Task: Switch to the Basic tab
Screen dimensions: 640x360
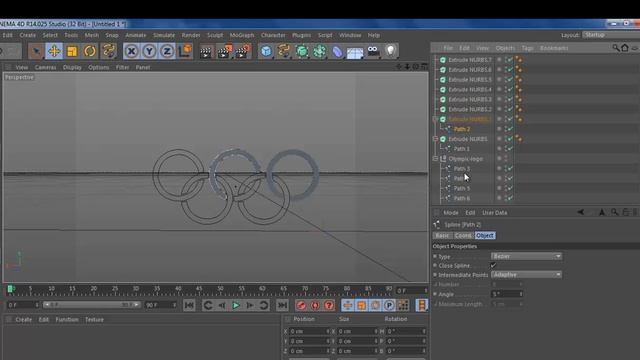Action: (442, 236)
